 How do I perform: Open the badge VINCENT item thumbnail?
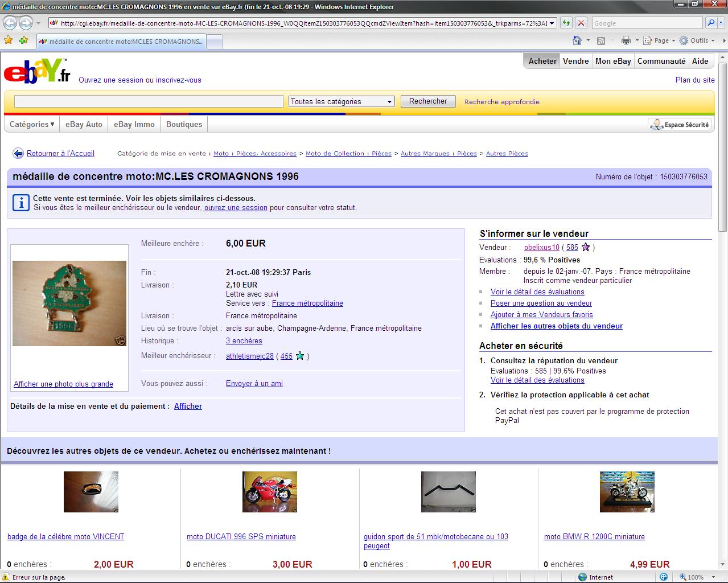click(x=91, y=492)
